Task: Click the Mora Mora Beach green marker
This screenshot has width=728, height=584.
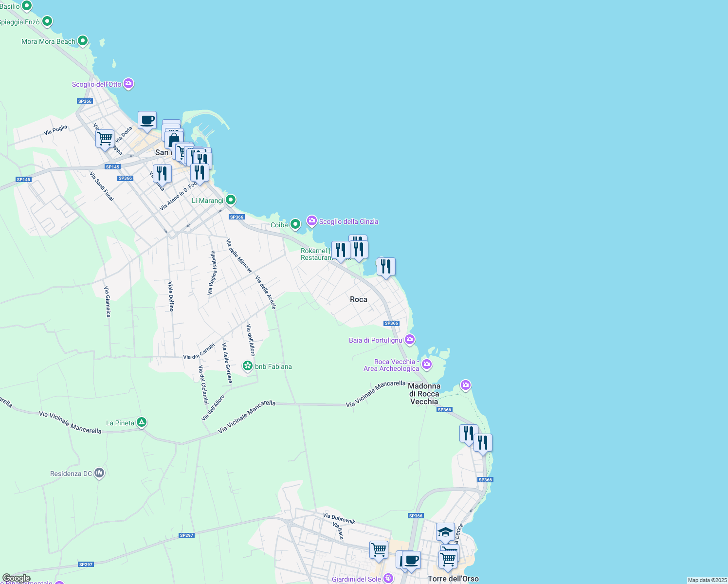Action: point(83,41)
